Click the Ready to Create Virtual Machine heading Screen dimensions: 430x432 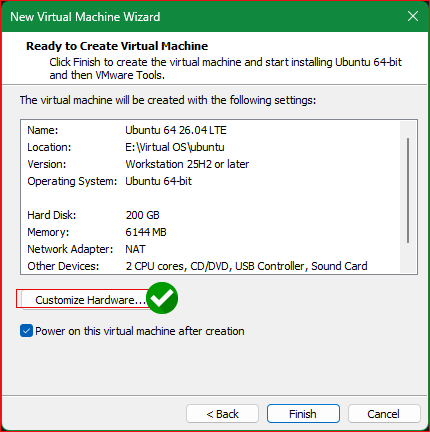[x=117, y=46]
